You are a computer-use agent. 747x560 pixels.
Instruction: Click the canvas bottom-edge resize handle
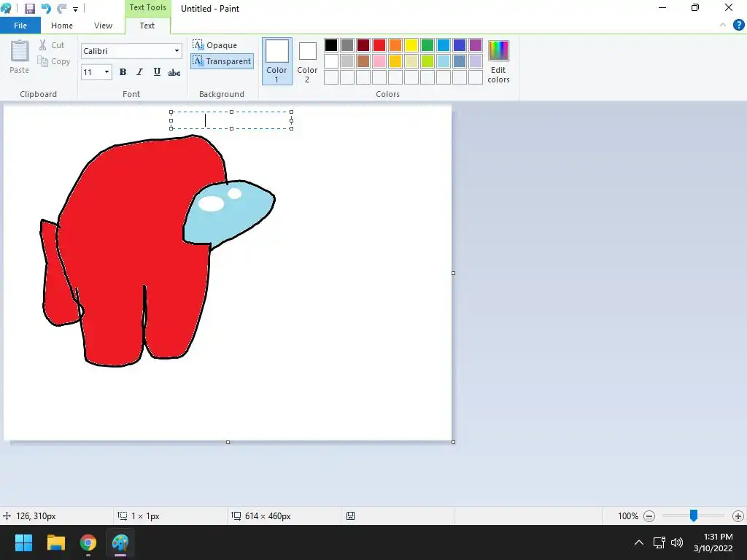[228, 442]
